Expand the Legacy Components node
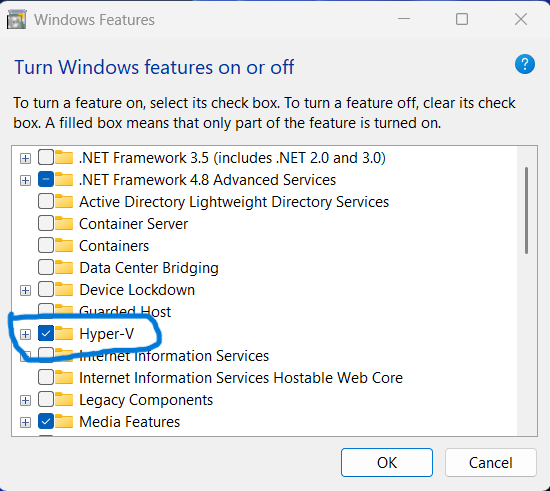550x491 pixels. coord(25,401)
